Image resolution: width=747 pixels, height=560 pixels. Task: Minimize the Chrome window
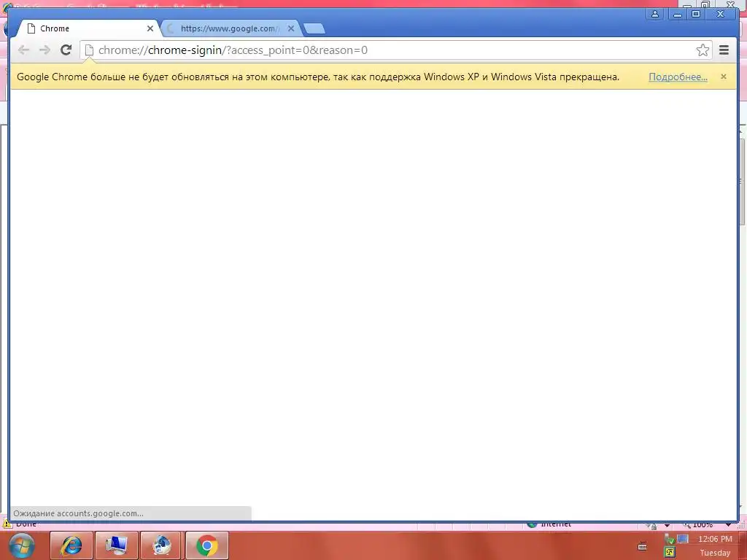point(677,15)
